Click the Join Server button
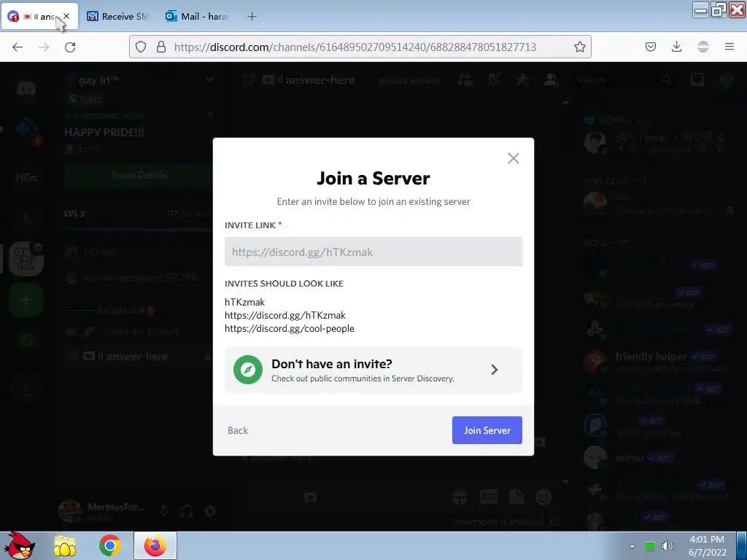 [487, 430]
